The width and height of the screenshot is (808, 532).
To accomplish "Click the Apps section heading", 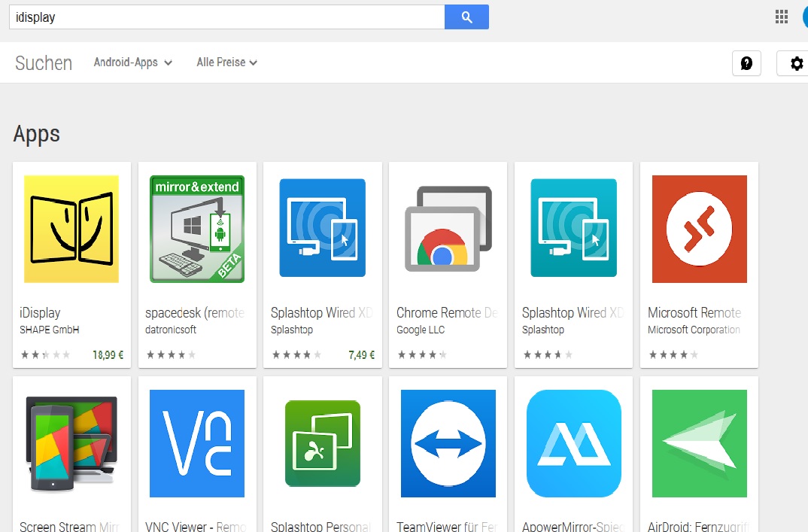I will [x=37, y=134].
